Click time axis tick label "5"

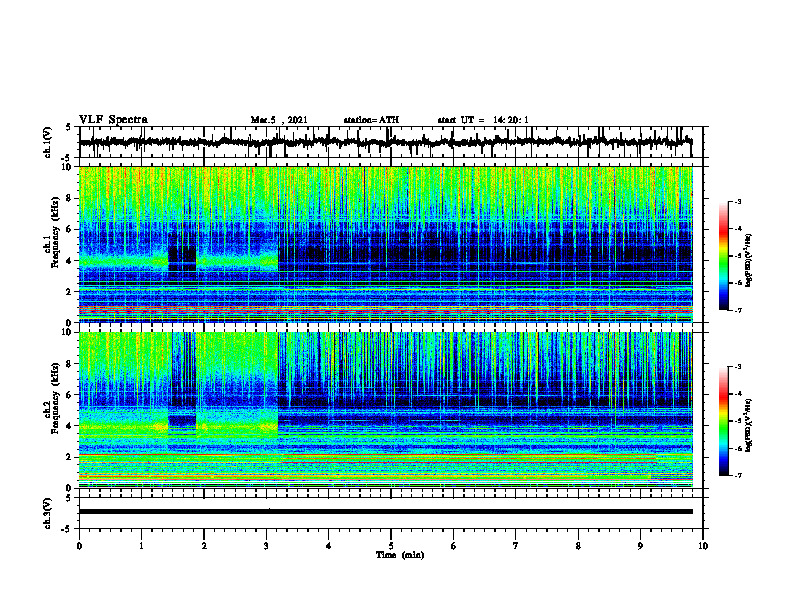click(391, 546)
